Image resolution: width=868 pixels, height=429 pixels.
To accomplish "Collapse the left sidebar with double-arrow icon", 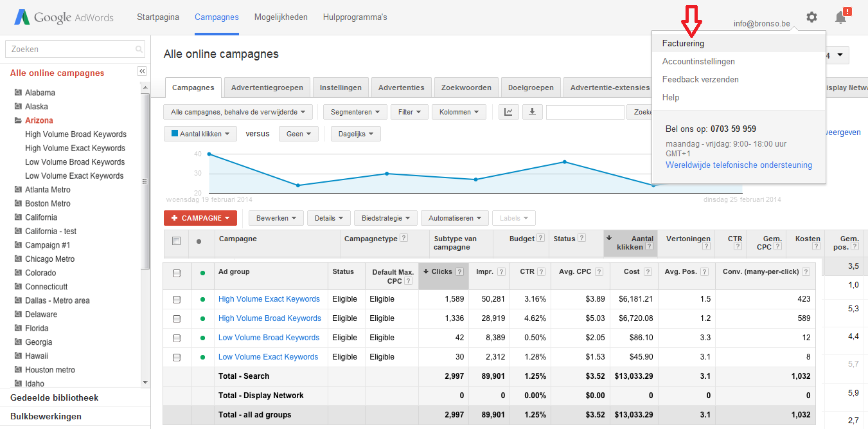I will [x=142, y=71].
